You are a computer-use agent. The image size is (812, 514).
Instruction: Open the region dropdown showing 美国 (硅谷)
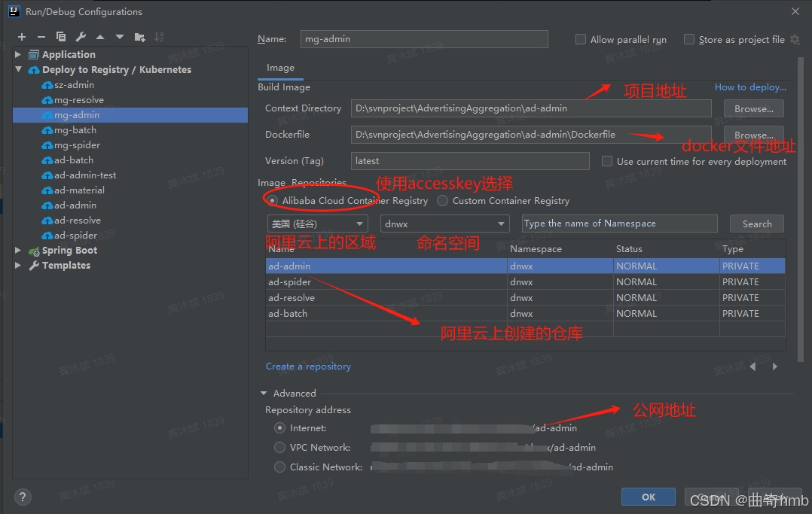coord(317,224)
